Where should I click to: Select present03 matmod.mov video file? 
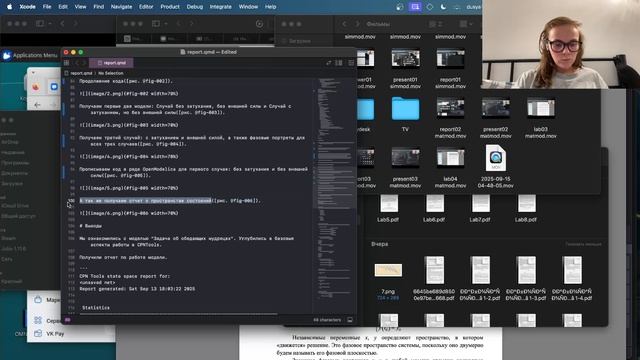pos(405,158)
